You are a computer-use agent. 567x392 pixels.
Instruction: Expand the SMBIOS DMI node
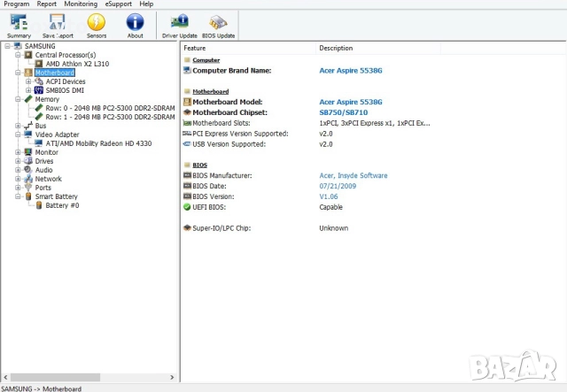[x=28, y=90]
